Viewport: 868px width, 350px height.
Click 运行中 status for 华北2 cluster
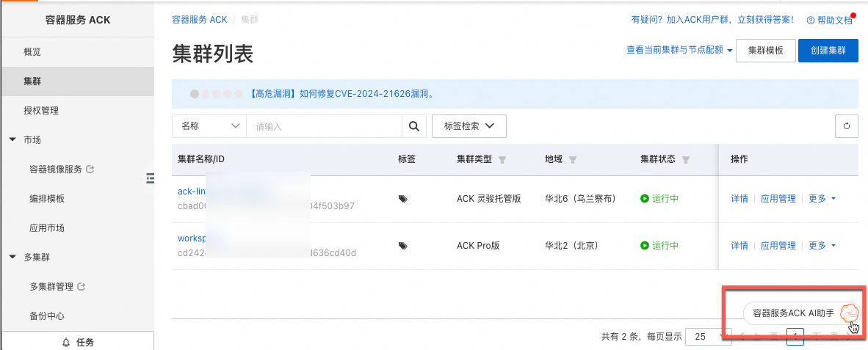click(x=659, y=246)
